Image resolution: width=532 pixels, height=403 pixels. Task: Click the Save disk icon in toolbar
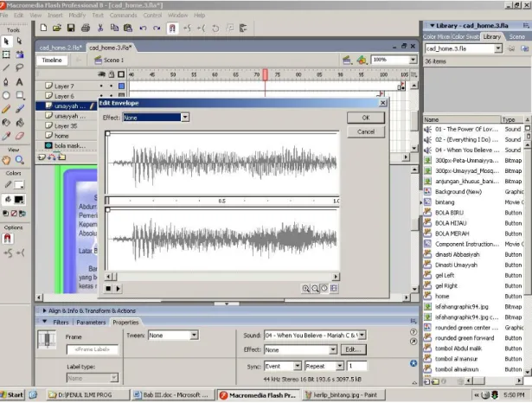[x=71, y=29]
